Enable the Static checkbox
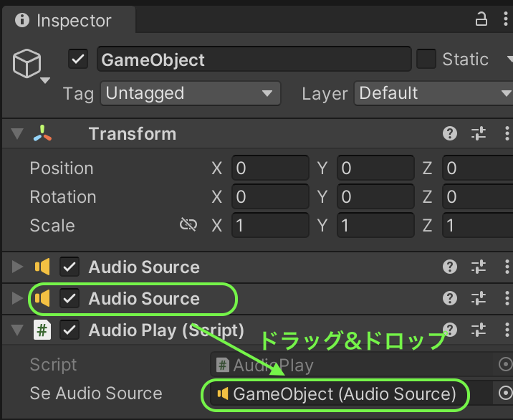This screenshot has height=420, width=513. pos(426,59)
